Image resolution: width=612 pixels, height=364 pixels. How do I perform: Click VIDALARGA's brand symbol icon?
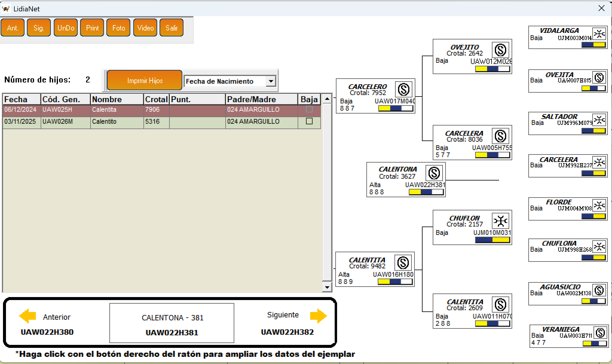[599, 34]
